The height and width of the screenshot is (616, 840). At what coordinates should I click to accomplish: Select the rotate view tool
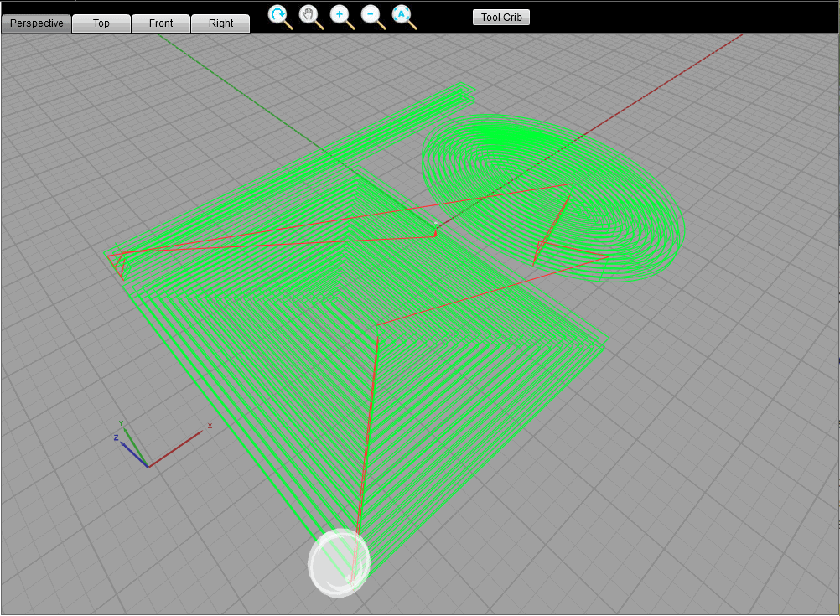pos(278,16)
